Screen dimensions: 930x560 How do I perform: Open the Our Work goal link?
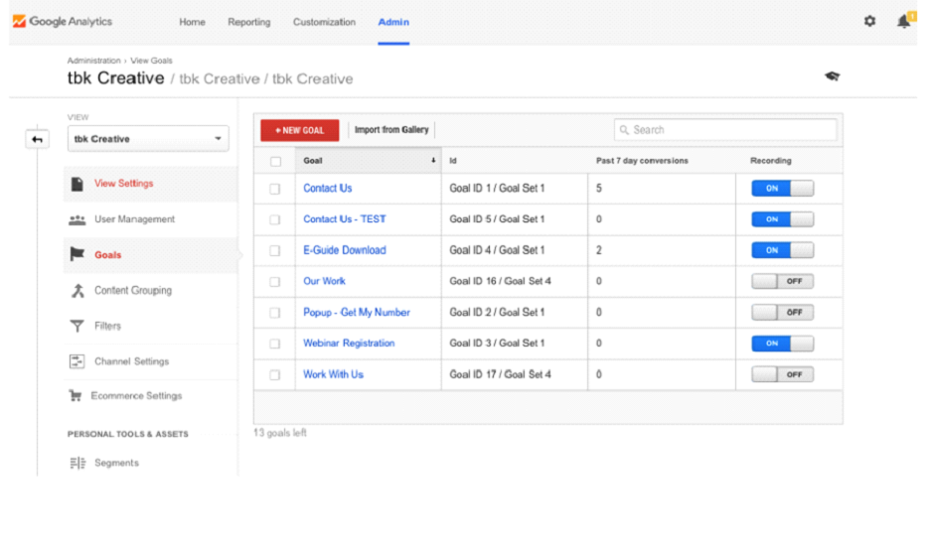point(324,281)
